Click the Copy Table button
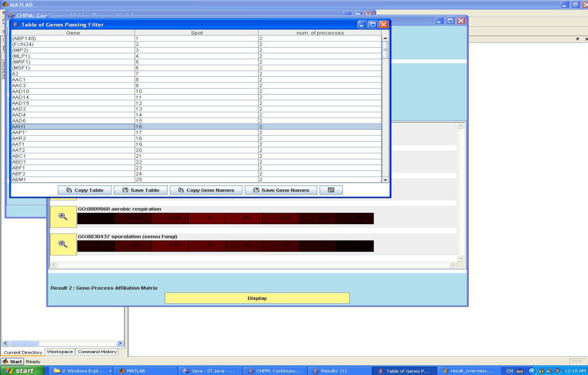The width and height of the screenshot is (588, 375). tap(84, 190)
